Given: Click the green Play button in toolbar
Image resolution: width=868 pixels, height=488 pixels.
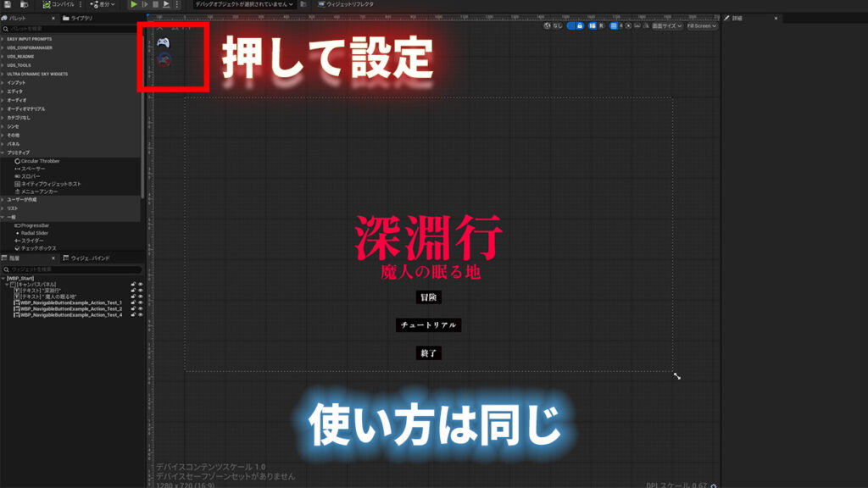Looking at the screenshot, I should point(133,4).
